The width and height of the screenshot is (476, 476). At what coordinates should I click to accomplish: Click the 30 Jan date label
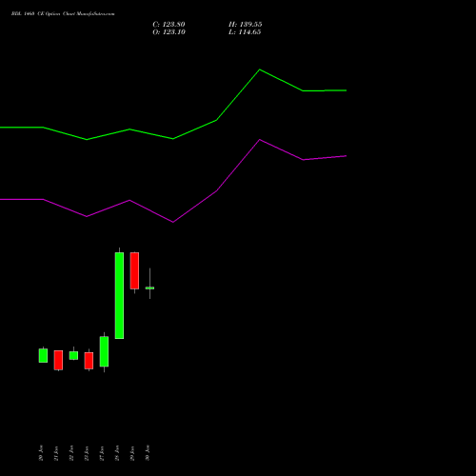pyautogui.click(x=148, y=453)
